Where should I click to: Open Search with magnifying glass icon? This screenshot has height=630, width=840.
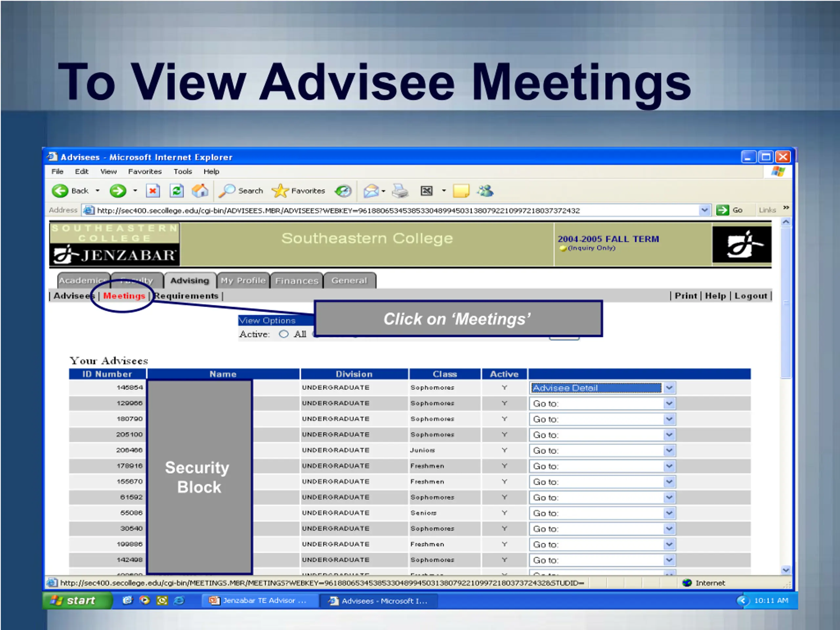[x=227, y=191]
